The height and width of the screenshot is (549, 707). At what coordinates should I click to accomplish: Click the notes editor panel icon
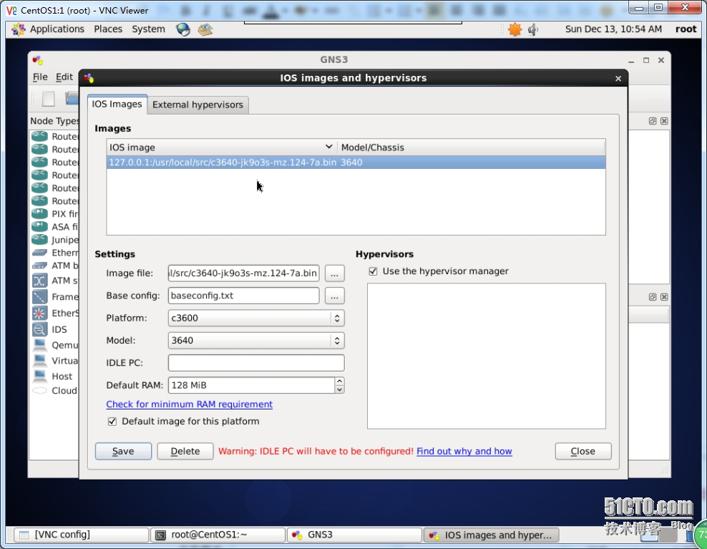click(x=205, y=30)
